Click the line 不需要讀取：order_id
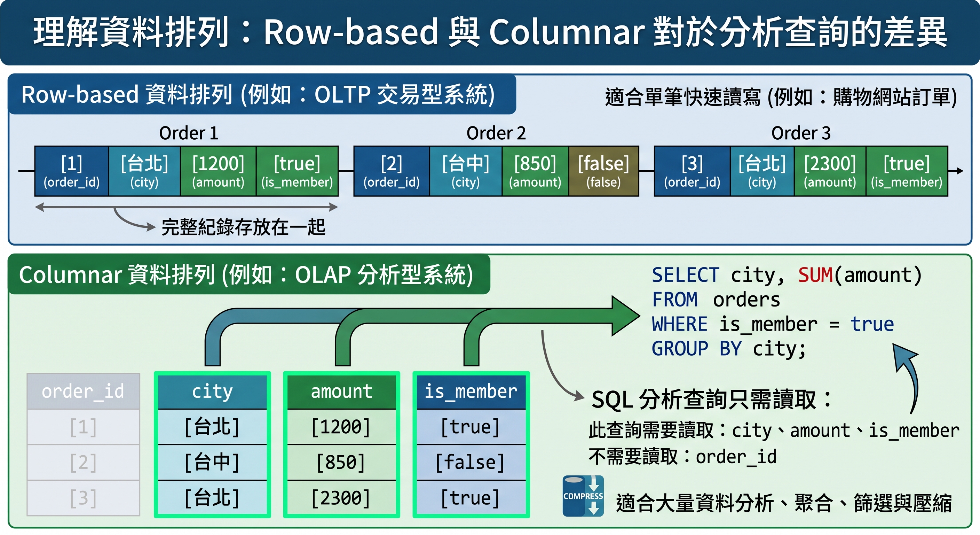The width and height of the screenshot is (980, 535). point(682,457)
